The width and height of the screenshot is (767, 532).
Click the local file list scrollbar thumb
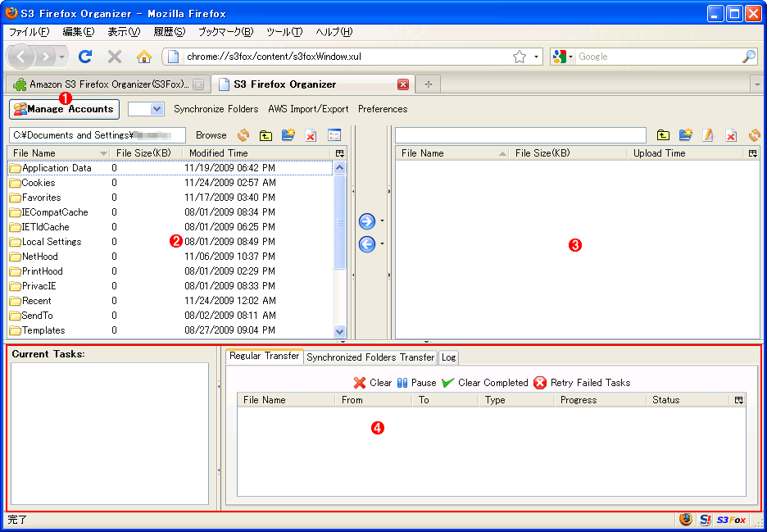(x=339, y=221)
